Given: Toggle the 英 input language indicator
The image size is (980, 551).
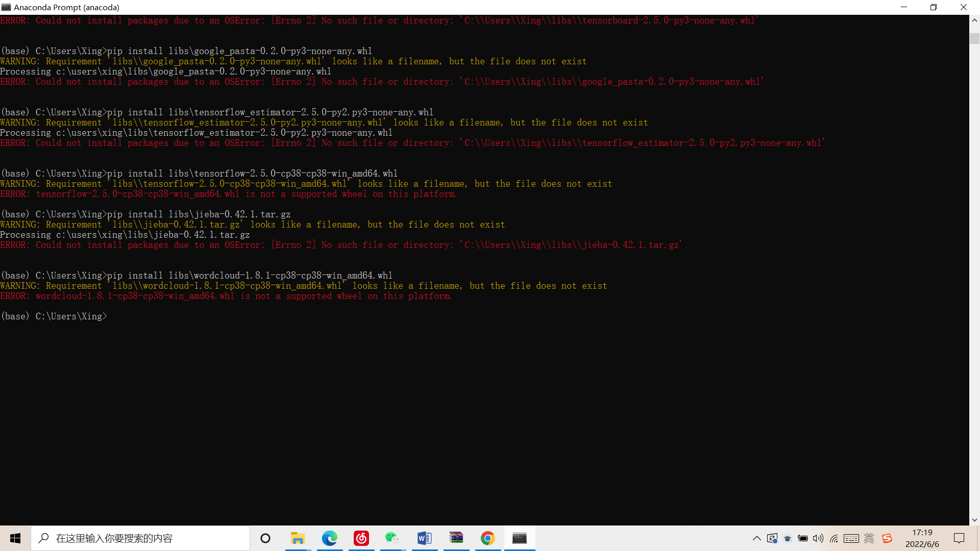Looking at the screenshot, I should 869,538.
